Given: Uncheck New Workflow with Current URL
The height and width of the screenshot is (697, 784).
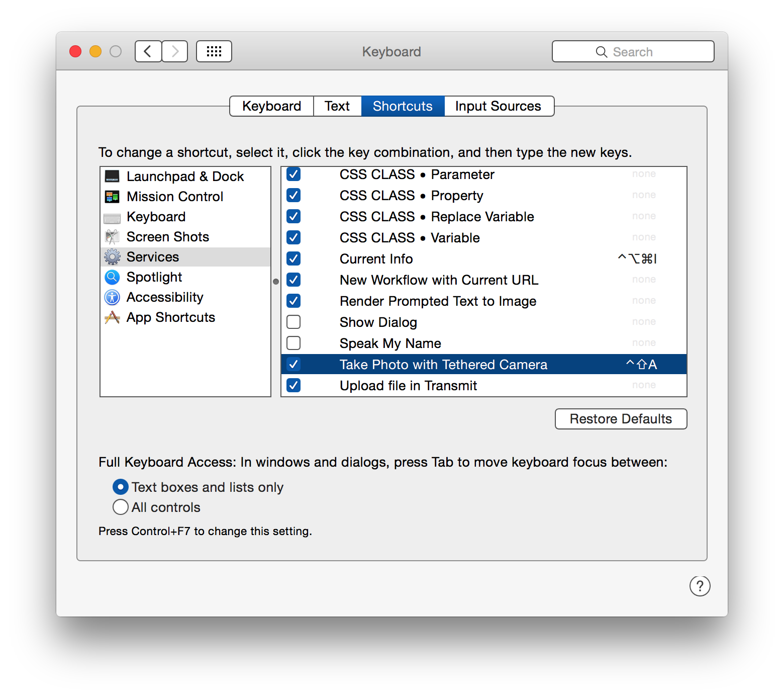Looking at the screenshot, I should point(293,280).
